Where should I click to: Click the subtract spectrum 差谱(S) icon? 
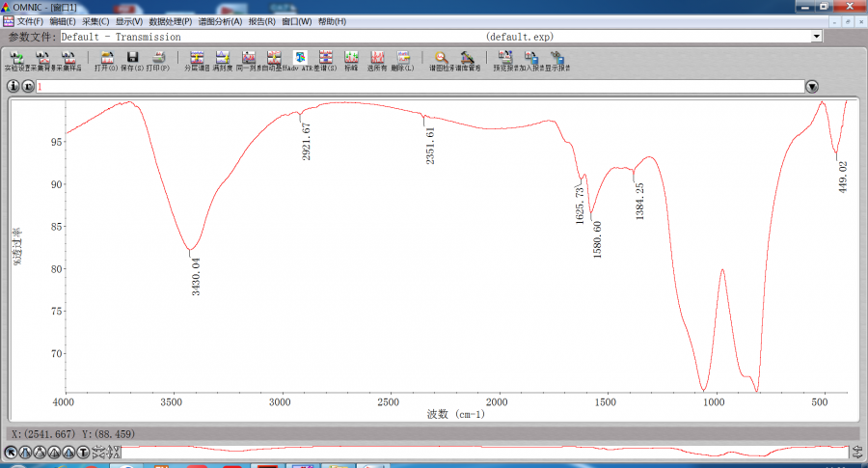(326, 61)
